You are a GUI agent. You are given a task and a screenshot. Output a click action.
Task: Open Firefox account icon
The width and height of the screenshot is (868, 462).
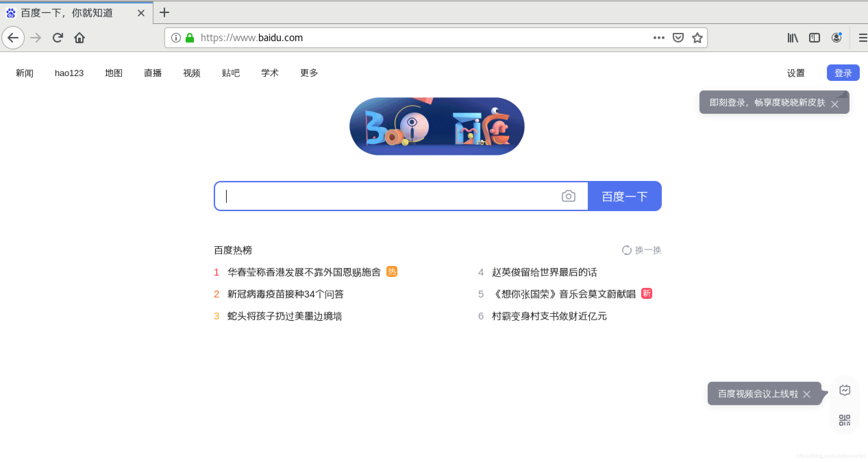836,38
